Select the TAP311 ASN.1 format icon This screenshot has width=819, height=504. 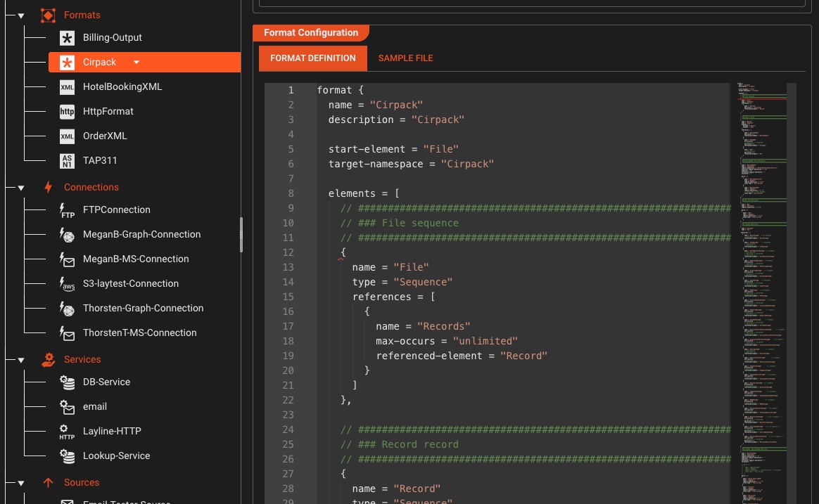pos(67,160)
